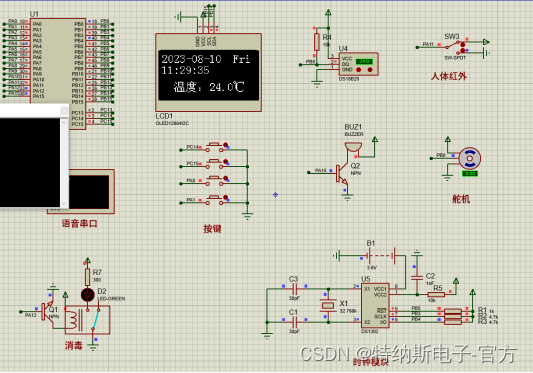Select the servo motor symbol
Viewport: 533px width, 373px height.
pos(469,158)
